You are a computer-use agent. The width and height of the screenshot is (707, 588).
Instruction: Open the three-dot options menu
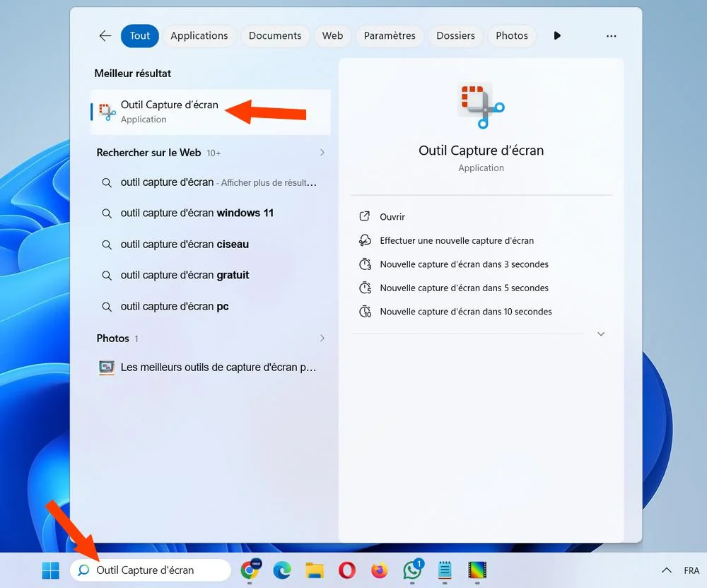pos(611,36)
